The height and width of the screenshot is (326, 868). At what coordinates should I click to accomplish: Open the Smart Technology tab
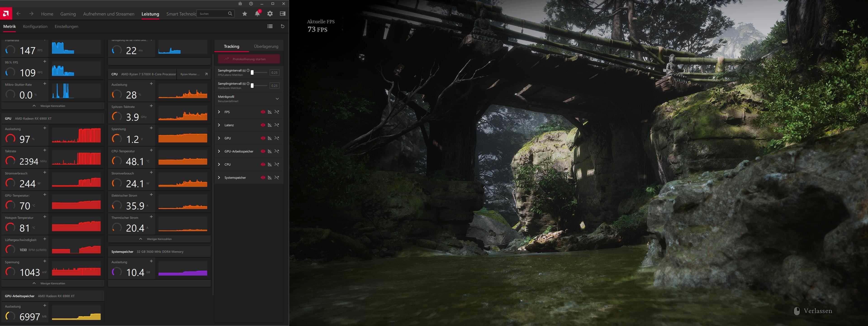click(x=181, y=14)
